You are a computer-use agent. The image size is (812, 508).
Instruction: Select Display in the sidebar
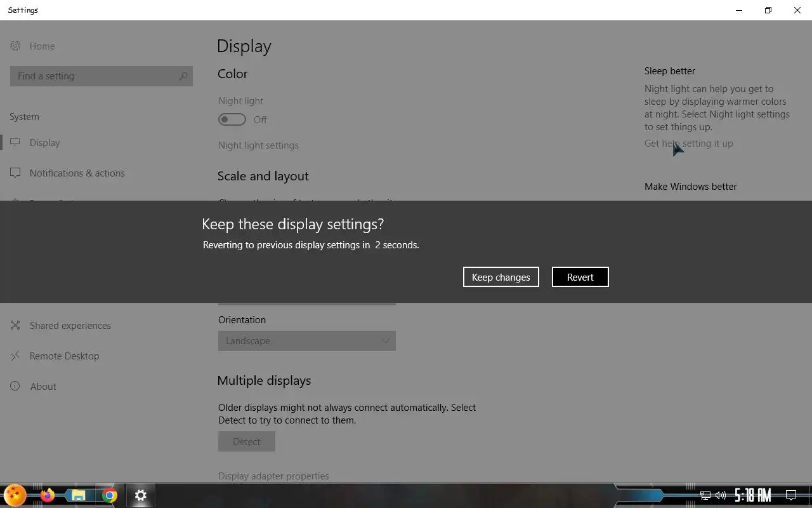tap(44, 143)
